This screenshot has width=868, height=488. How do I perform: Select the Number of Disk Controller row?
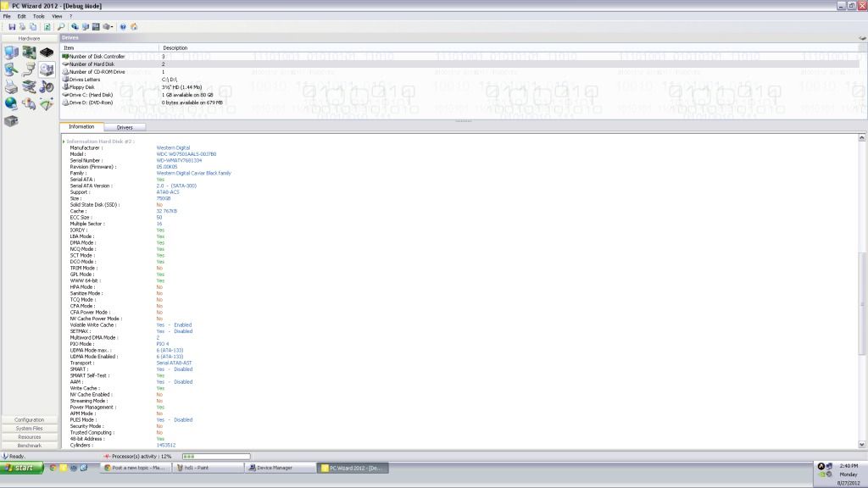point(460,57)
